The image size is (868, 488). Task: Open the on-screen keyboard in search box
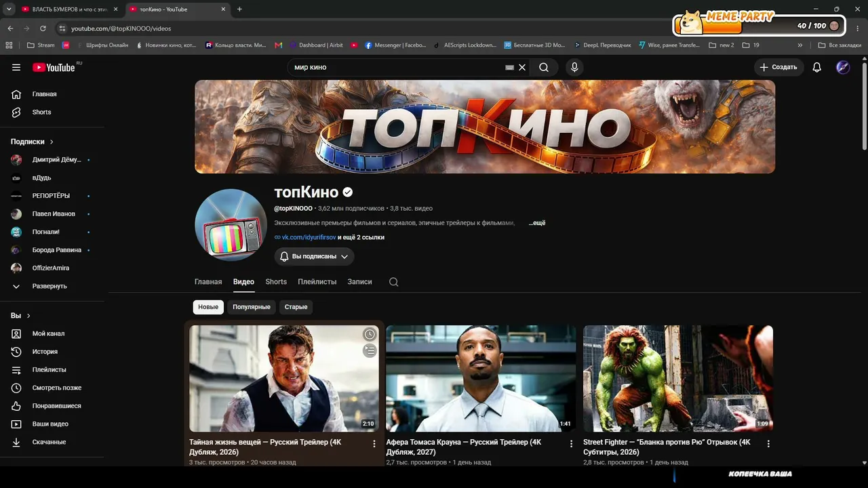coord(510,67)
